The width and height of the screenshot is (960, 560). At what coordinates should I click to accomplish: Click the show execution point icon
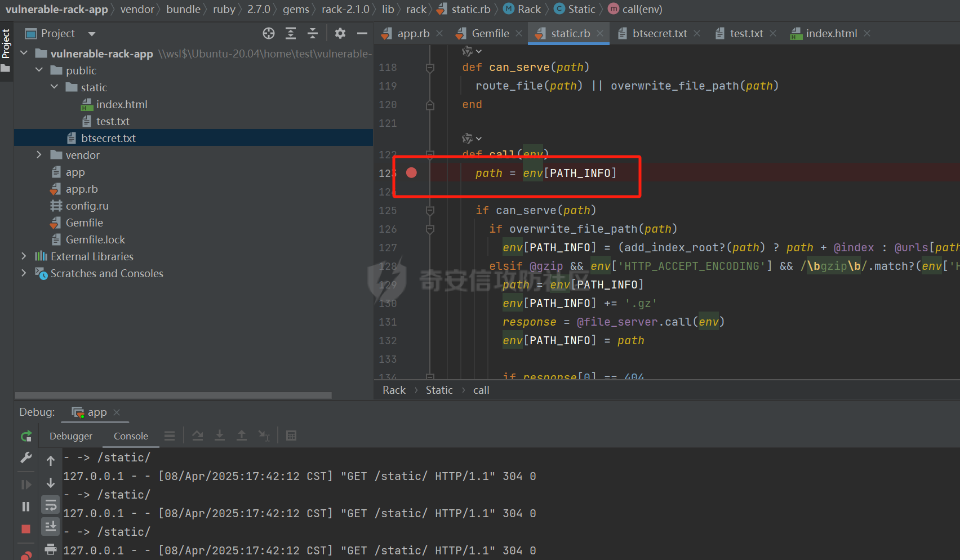[170, 435]
